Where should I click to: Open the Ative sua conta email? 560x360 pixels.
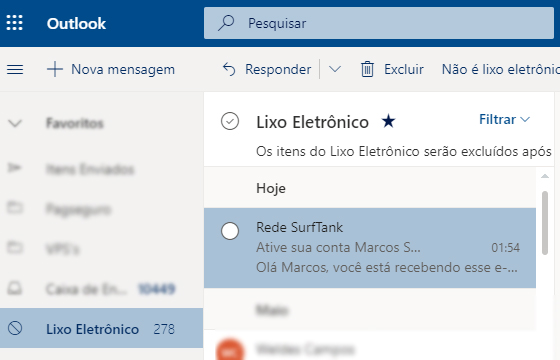click(370, 248)
